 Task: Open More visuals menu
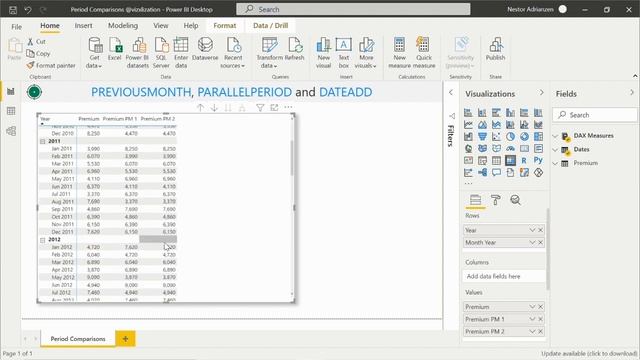coord(366,53)
